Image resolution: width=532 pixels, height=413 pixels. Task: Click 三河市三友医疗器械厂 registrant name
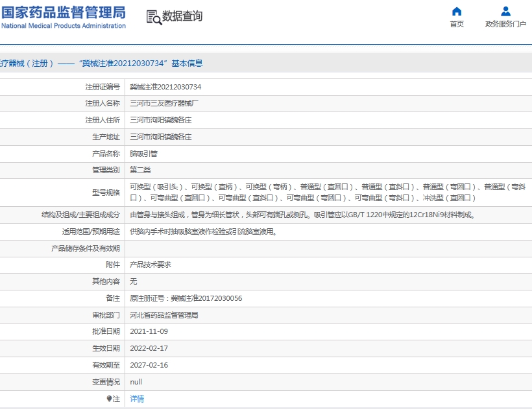point(164,104)
